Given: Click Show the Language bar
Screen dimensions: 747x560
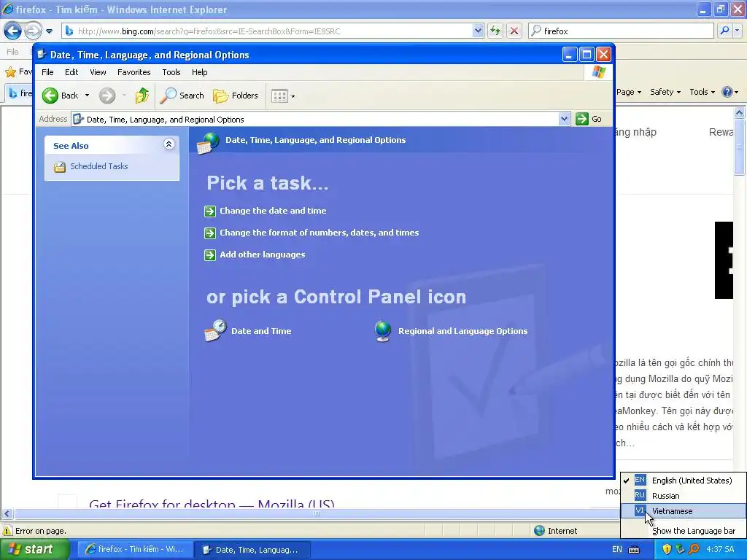Looking at the screenshot, I should pyautogui.click(x=684, y=531).
